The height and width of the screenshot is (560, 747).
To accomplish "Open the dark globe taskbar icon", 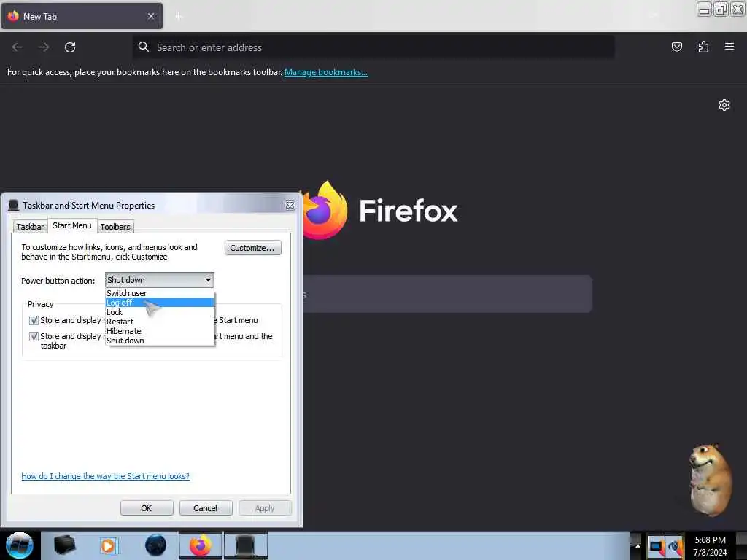I will click(x=156, y=545).
